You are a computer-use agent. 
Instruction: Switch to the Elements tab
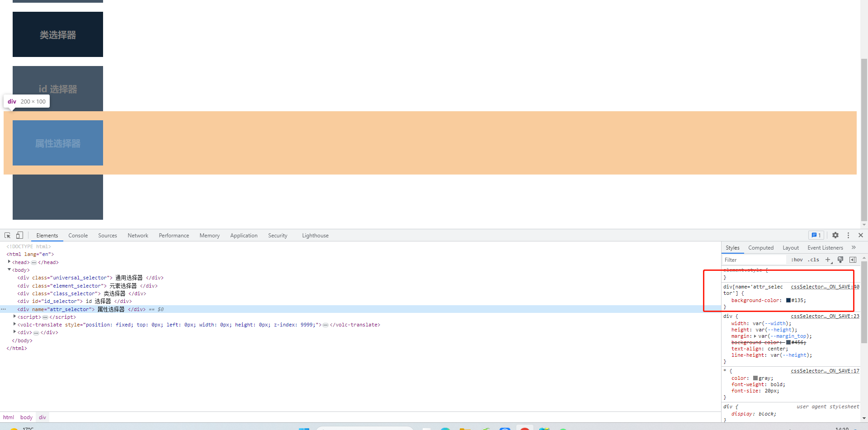pyautogui.click(x=47, y=235)
